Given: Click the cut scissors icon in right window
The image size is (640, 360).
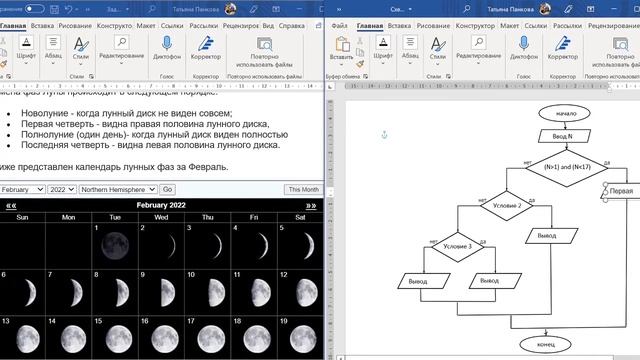Looking at the screenshot, I should pyautogui.click(x=360, y=40).
